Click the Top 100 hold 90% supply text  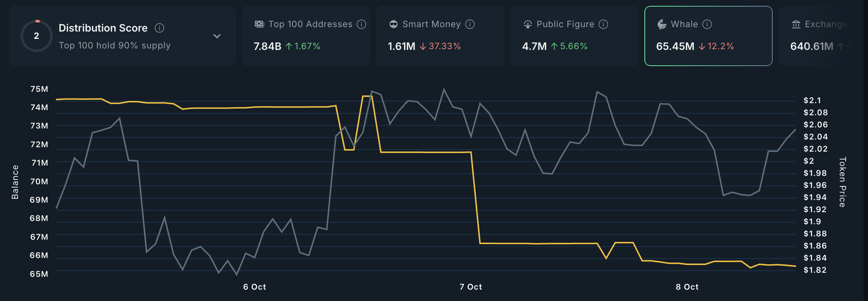[114, 46]
